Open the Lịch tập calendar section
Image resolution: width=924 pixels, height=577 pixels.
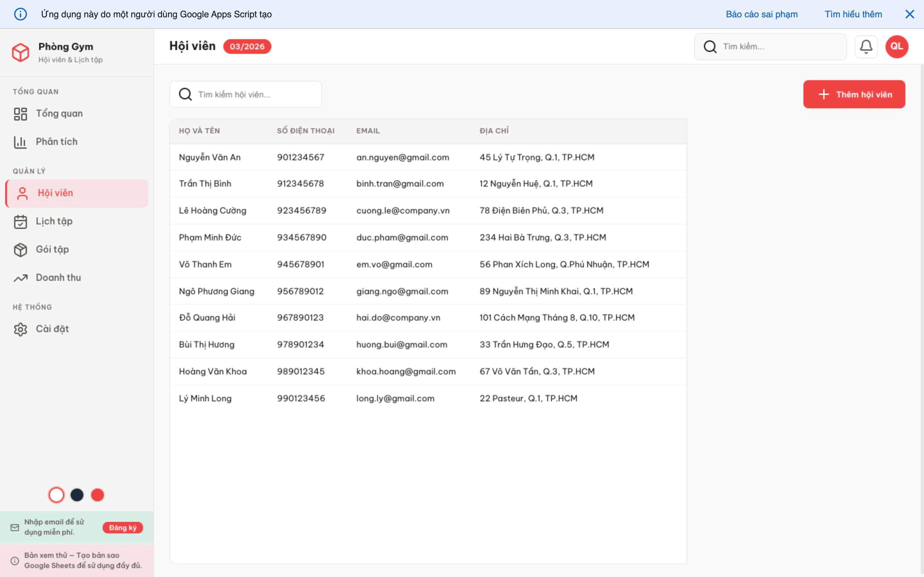(x=54, y=221)
